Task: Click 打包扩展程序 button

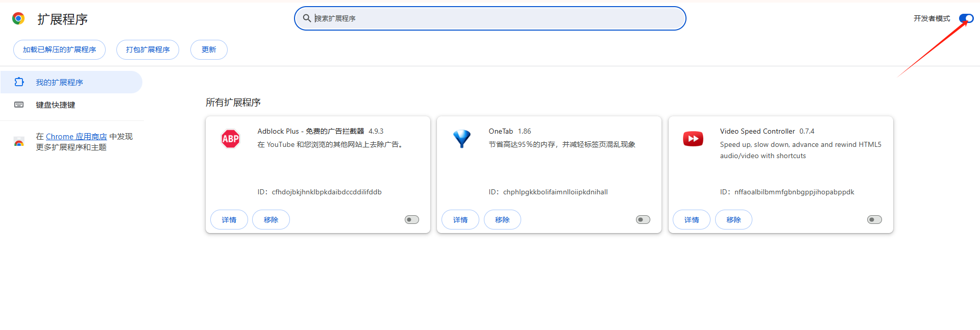Action: coord(148,49)
